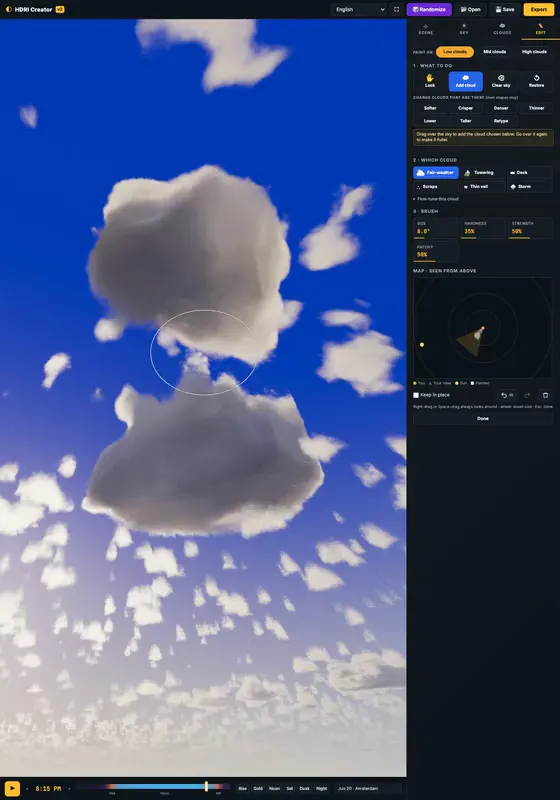Enable the Keep in place checkbox
The width and height of the screenshot is (560, 800).
416,395
